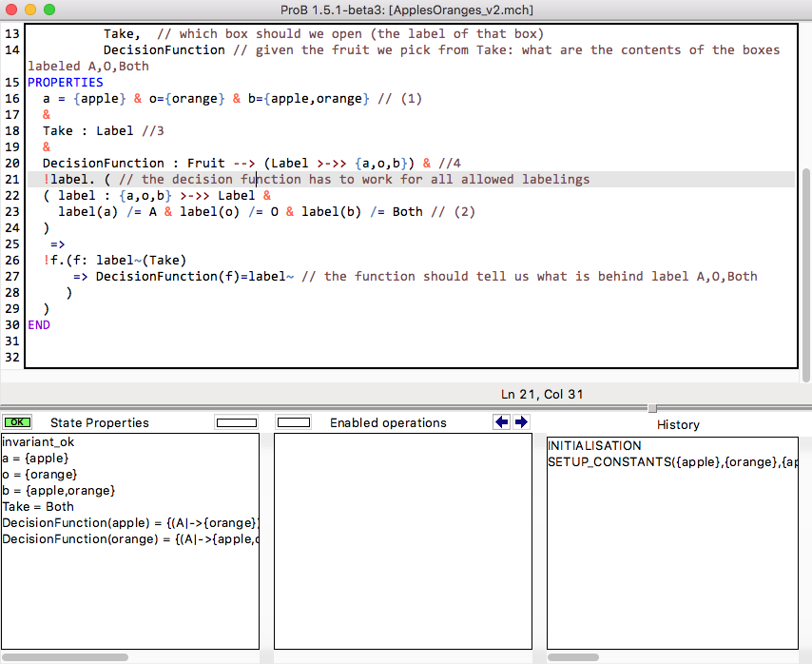Click SETUP_CONSTANTS entry in History
This screenshot has width=812, height=664.
coord(671,462)
